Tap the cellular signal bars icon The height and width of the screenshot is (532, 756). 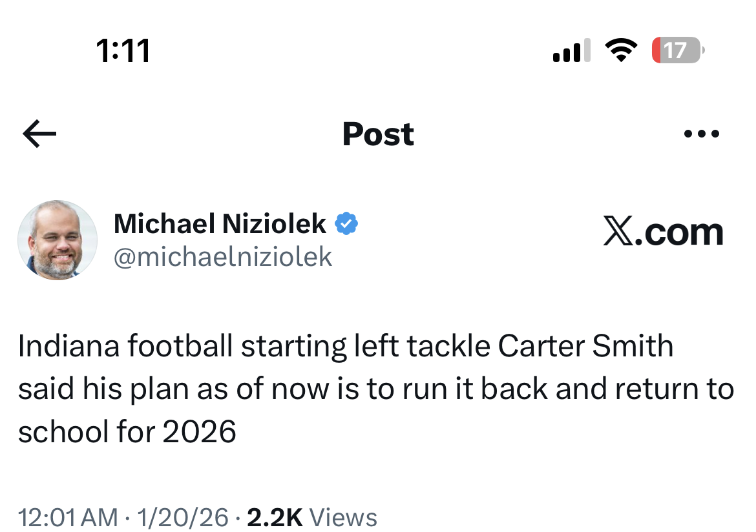tap(571, 50)
